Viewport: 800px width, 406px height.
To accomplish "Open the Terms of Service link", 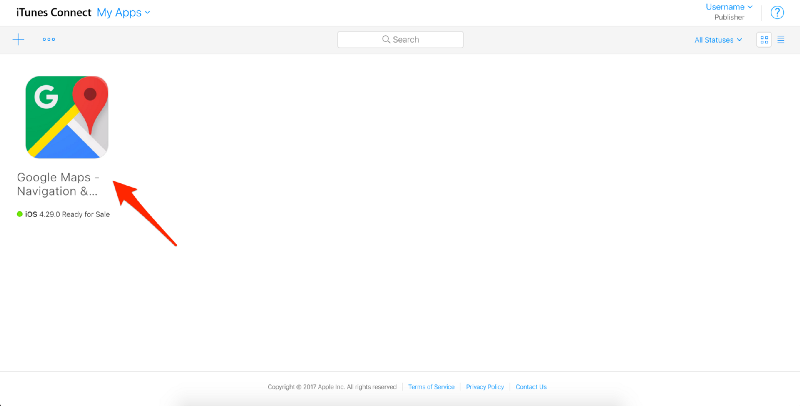I will 432,386.
